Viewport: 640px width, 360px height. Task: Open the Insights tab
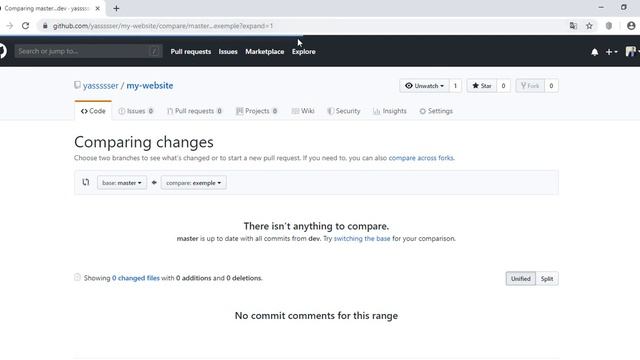pos(390,111)
